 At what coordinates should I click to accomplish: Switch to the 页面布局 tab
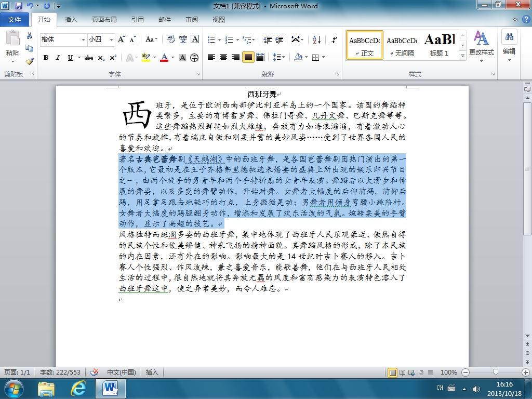coord(104,19)
